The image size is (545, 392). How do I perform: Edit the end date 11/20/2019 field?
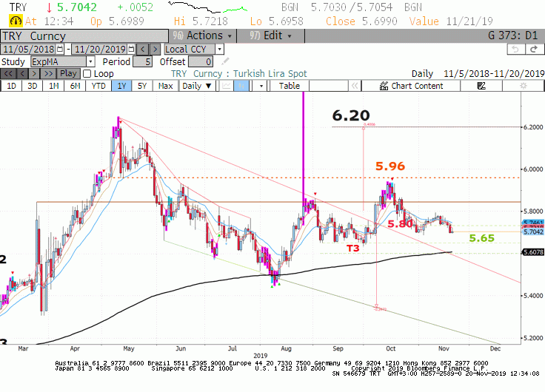click(x=99, y=49)
